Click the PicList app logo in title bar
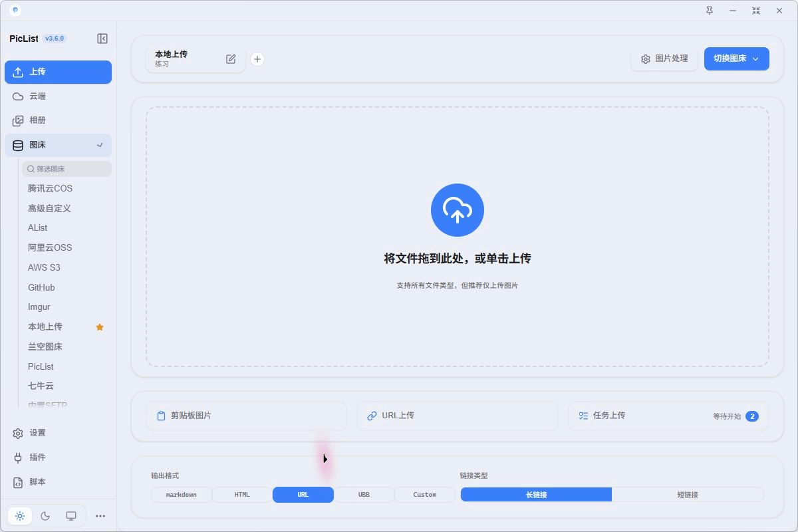The image size is (798, 532). click(15, 11)
